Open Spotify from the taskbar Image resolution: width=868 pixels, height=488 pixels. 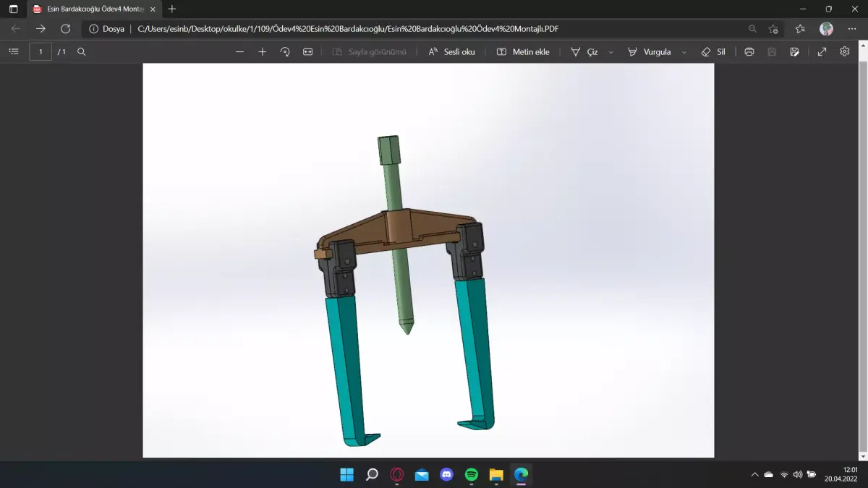coord(472,475)
